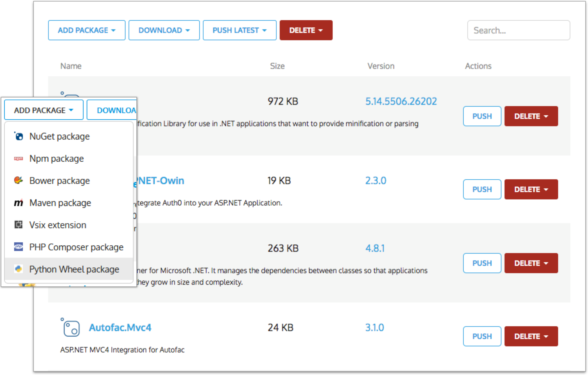Click the Search input field

518,30
